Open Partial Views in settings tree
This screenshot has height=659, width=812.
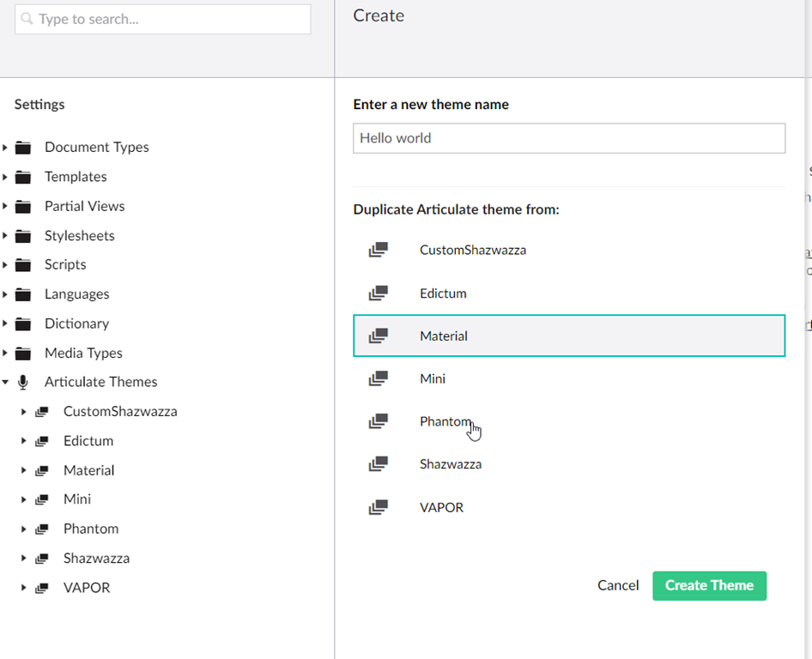84,207
